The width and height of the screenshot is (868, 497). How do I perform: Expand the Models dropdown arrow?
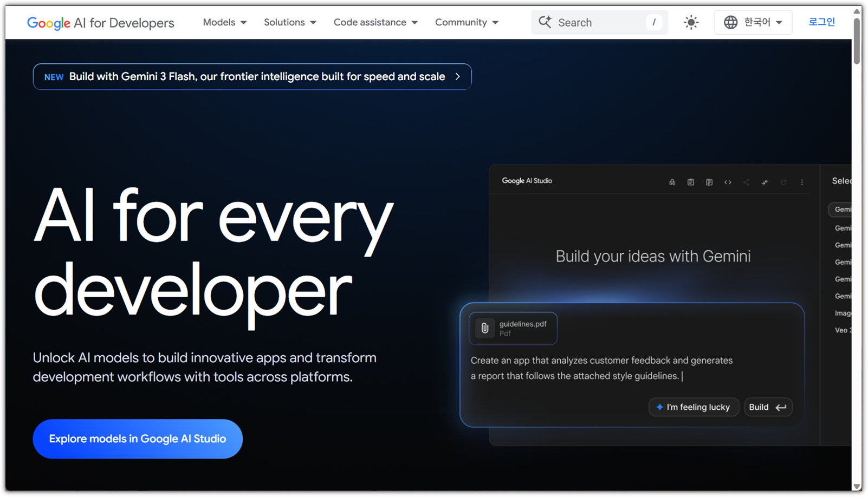click(x=244, y=23)
